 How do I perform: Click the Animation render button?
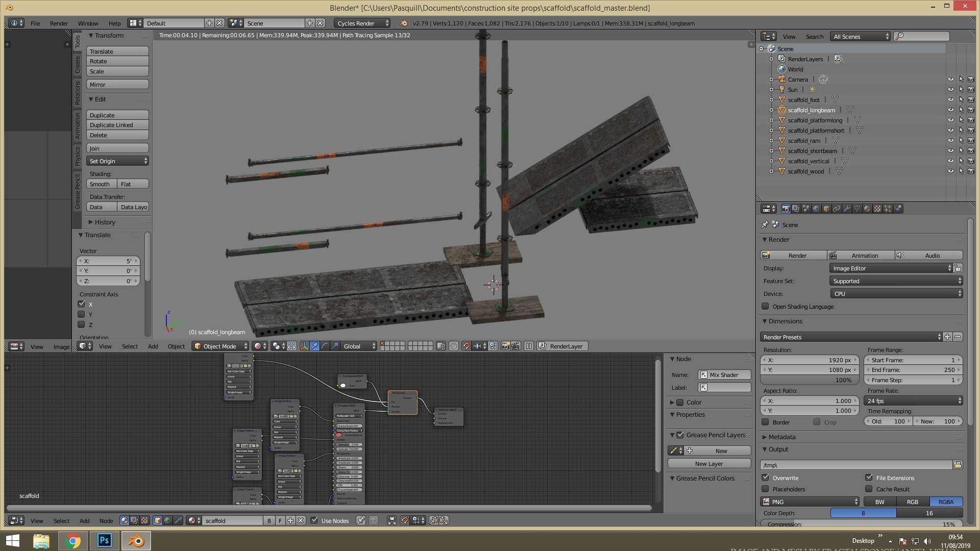pyautogui.click(x=861, y=255)
